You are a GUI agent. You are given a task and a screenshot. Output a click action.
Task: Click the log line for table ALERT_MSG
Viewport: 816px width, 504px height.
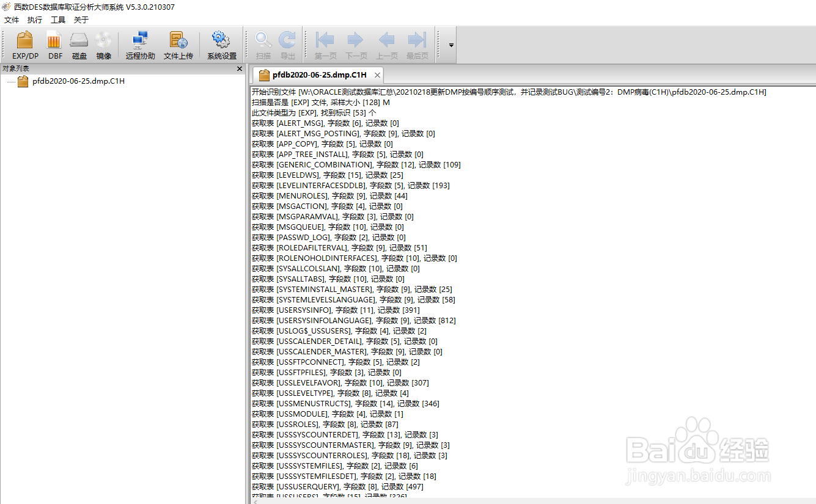[326, 123]
